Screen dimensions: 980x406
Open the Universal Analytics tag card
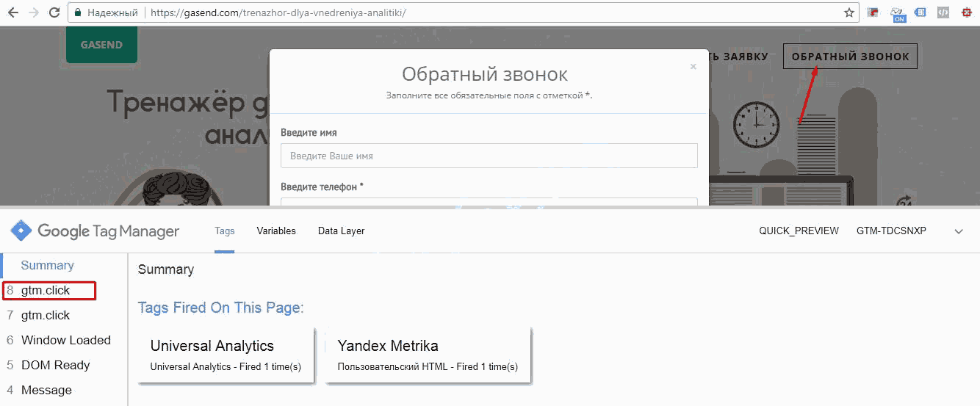(x=226, y=355)
